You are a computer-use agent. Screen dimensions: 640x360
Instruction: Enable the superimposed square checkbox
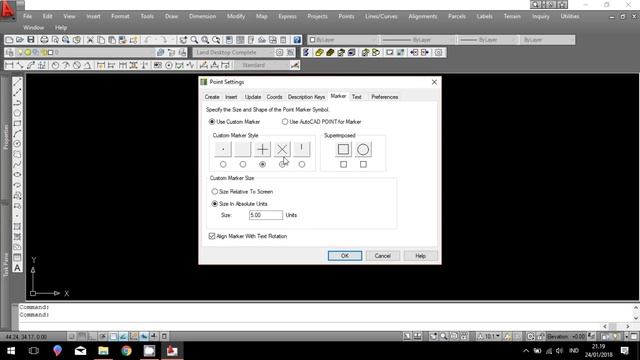click(343, 164)
